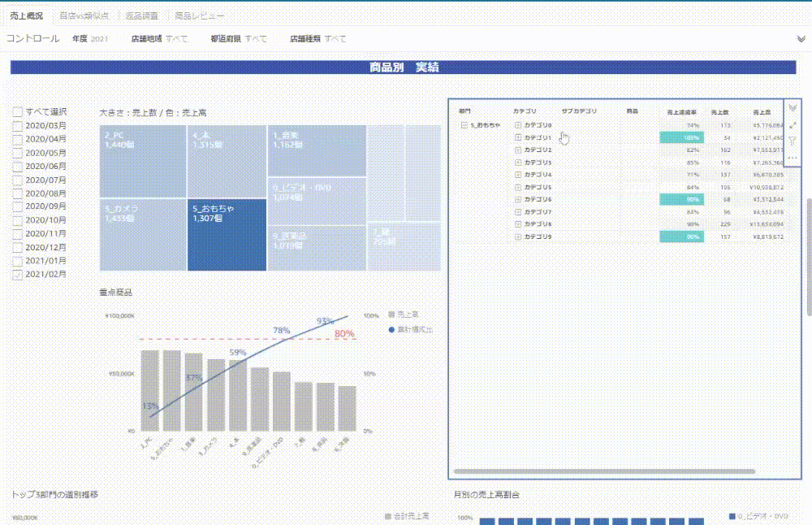Image resolution: width=812 pixels, height=525 pixels.
Task: Select the 2_PC treemap tile
Action: tap(142, 161)
